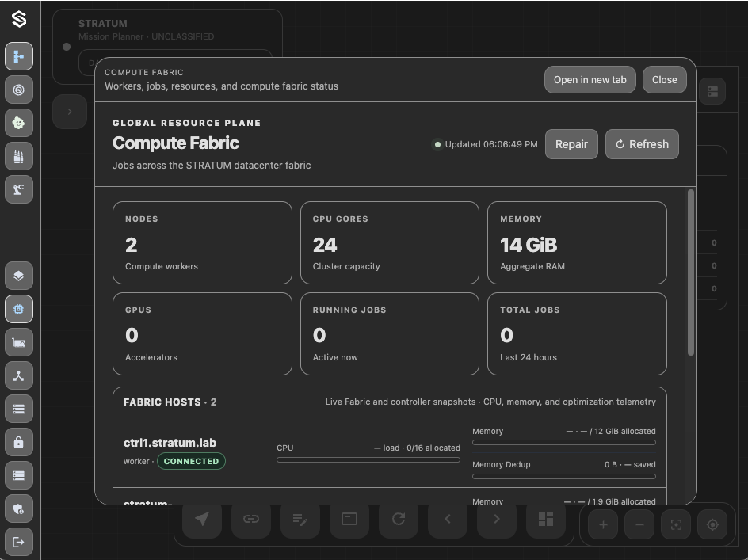Click Open in new tab button

pos(590,80)
